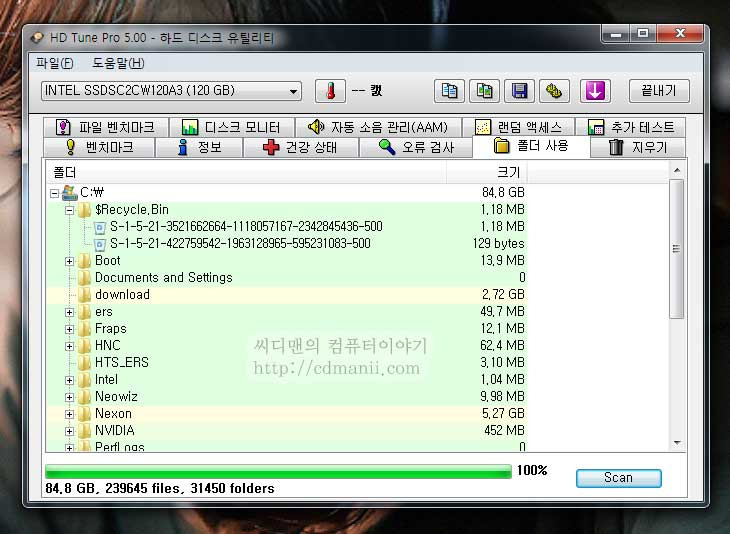Screen dimensions: 730x534
Task: Sort by the 폴더 column header
Action: [246, 173]
